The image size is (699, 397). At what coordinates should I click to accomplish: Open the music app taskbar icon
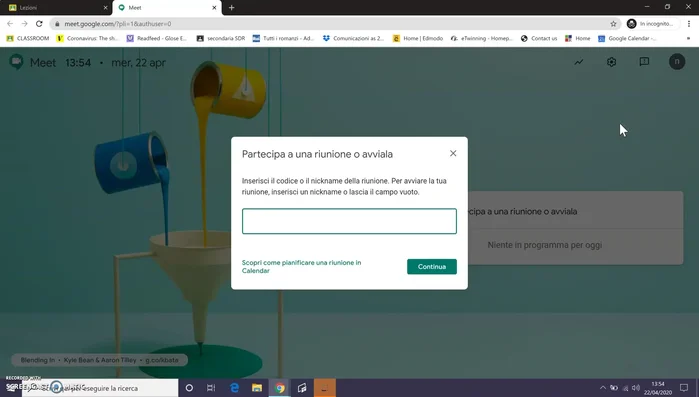coord(302,388)
